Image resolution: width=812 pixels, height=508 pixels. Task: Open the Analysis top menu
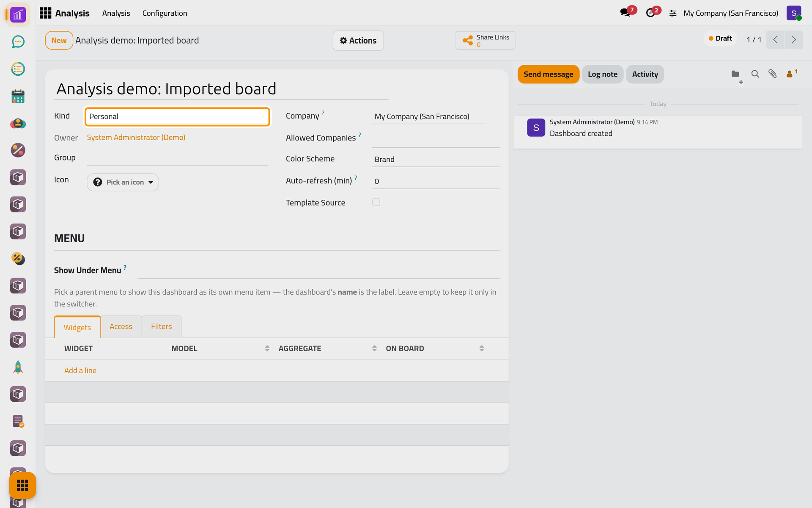116,13
